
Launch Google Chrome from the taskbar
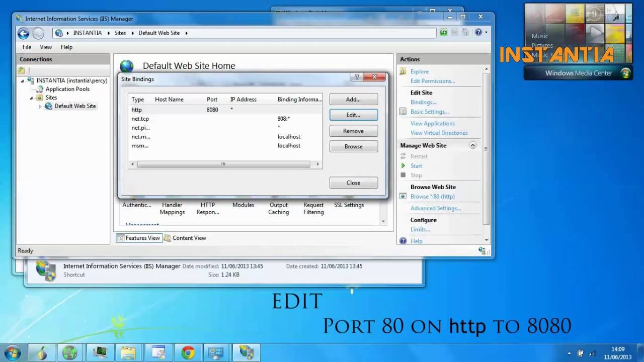(x=188, y=353)
